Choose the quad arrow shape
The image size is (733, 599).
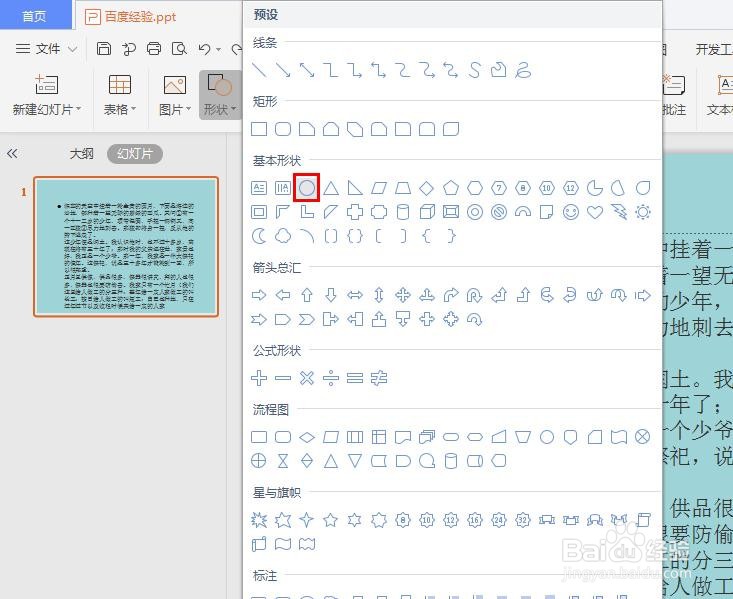pos(403,295)
